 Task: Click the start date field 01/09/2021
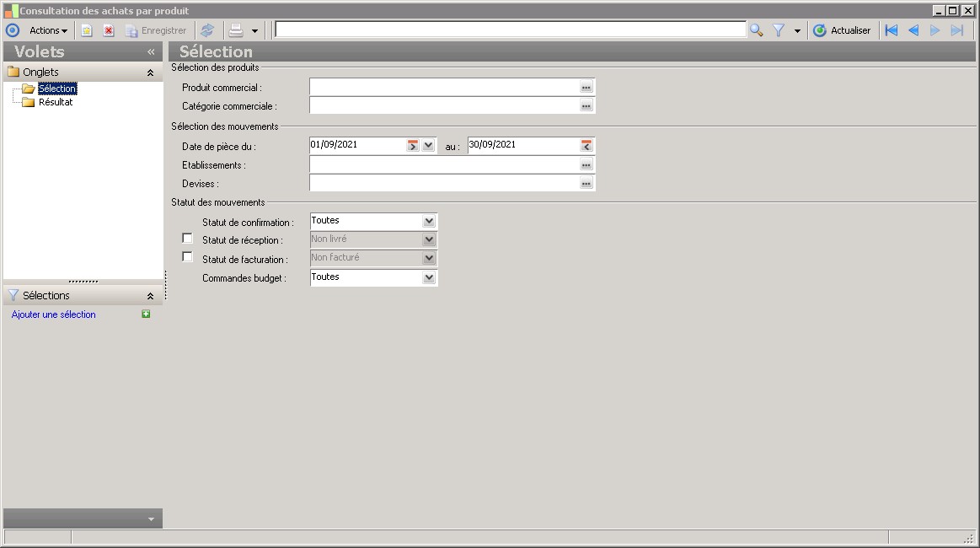point(357,145)
